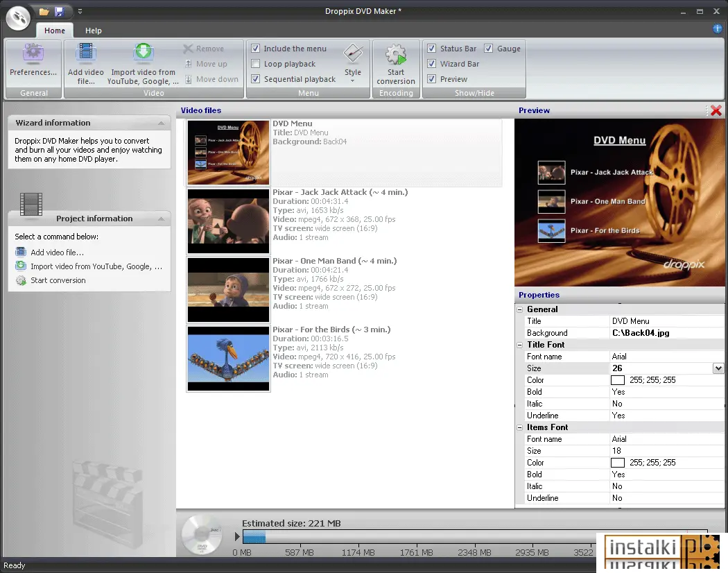Switch to the Home ribbon tab

pos(55,31)
